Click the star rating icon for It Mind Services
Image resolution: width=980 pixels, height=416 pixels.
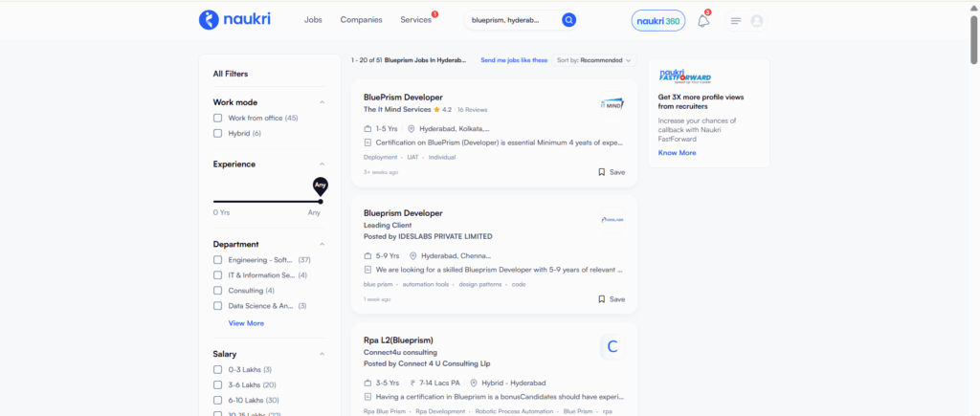436,109
